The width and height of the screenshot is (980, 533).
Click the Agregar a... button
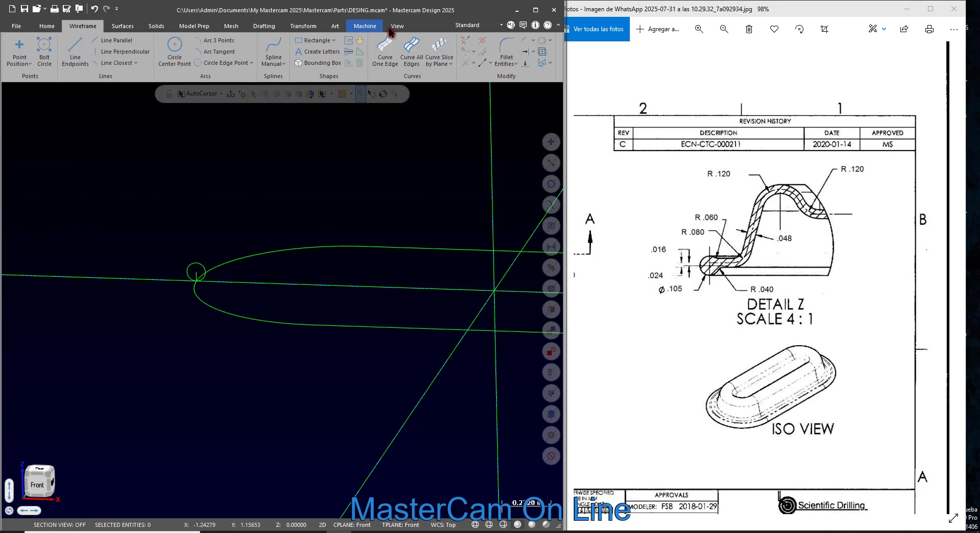(x=657, y=29)
